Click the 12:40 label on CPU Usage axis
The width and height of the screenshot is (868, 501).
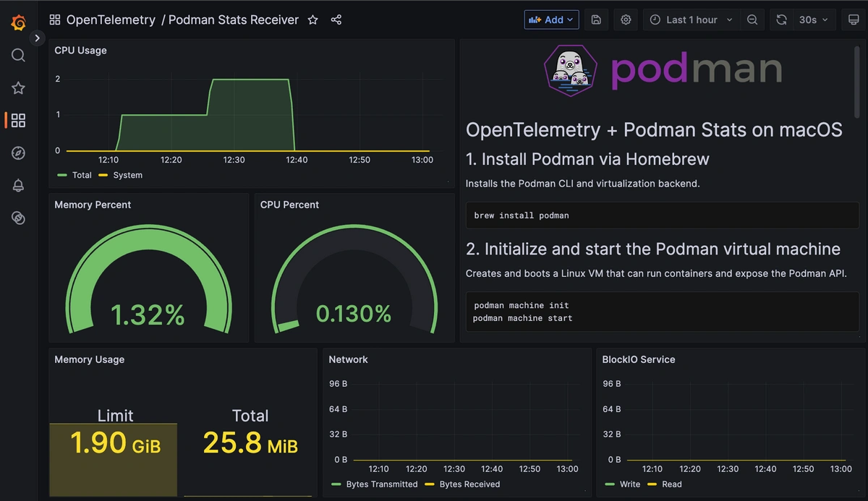point(297,160)
